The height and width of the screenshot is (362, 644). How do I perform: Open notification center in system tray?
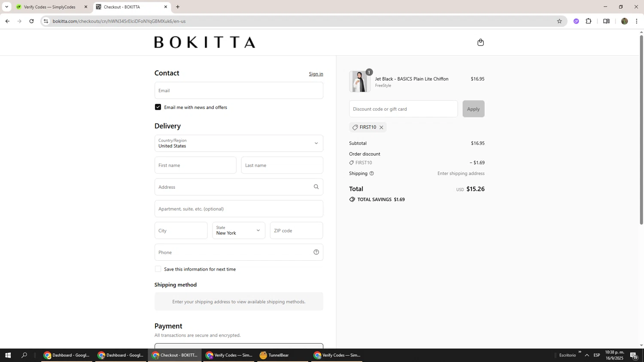point(634,355)
